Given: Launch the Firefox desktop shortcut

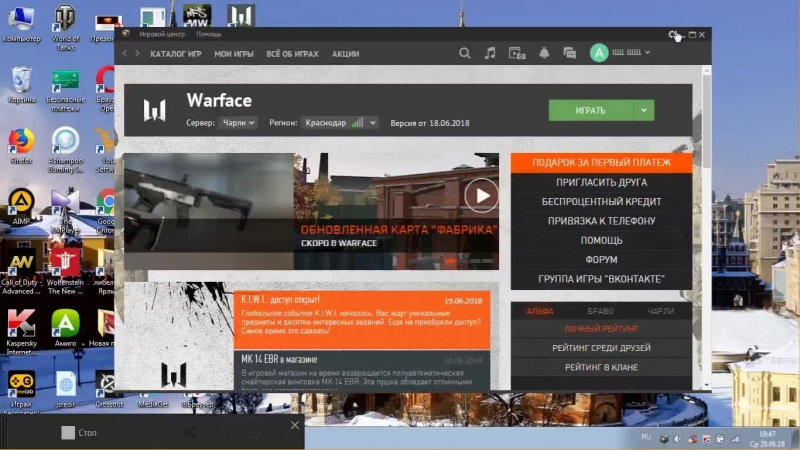Looking at the screenshot, I should tap(21, 146).
